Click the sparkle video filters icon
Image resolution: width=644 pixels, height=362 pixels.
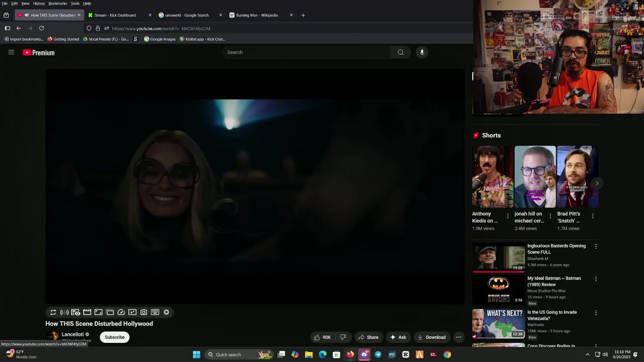[x=132, y=312]
